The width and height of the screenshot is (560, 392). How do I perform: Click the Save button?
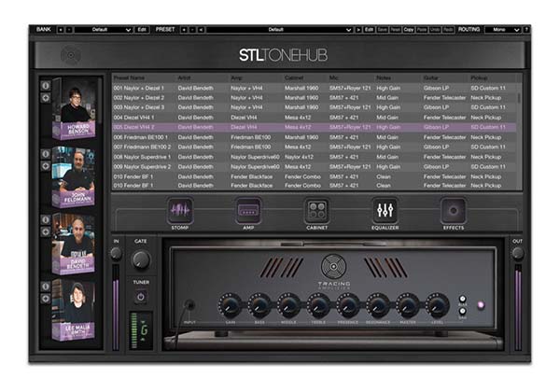[x=383, y=30]
